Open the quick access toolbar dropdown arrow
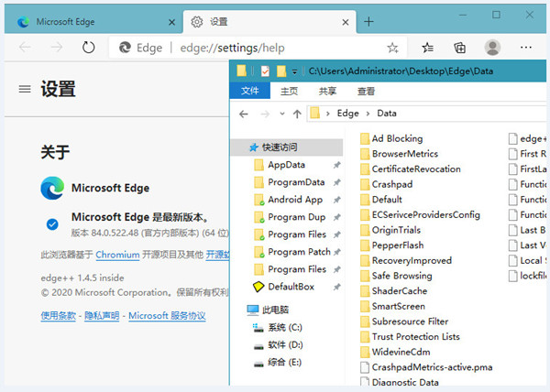This screenshot has height=392, width=550. 294,71
